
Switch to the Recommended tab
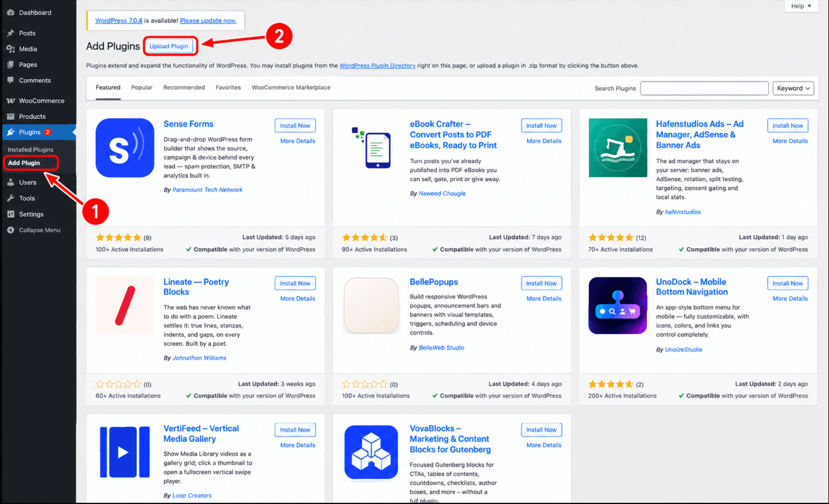click(x=184, y=87)
